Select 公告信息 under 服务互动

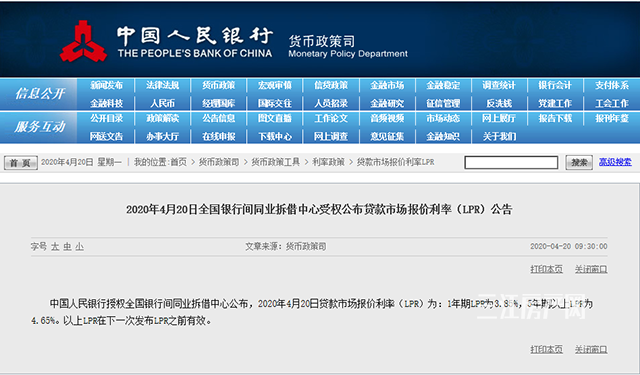219,118
